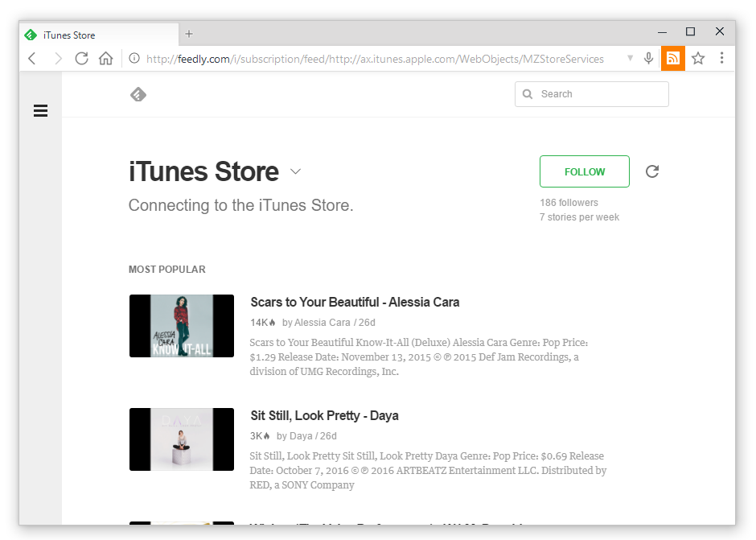Image resolution: width=756 pixels, height=540 pixels.
Task: Go back to the previous page
Action: (32, 59)
